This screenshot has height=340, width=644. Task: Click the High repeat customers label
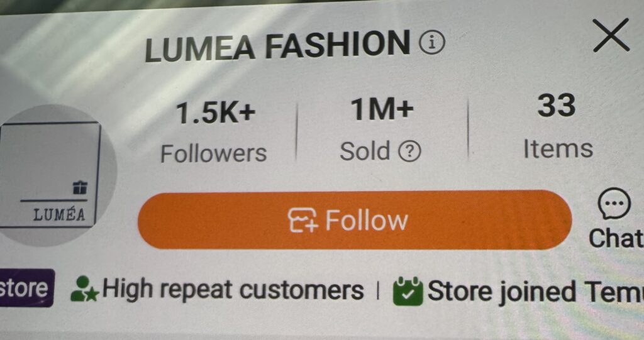233,290
